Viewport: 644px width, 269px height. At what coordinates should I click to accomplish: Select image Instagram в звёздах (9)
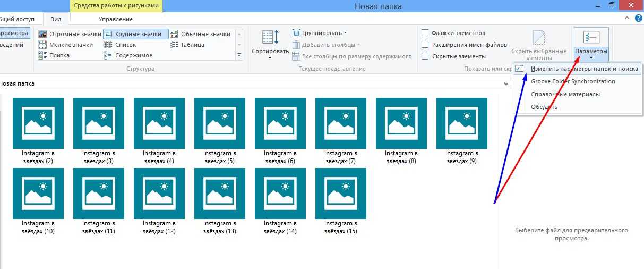[x=462, y=131]
